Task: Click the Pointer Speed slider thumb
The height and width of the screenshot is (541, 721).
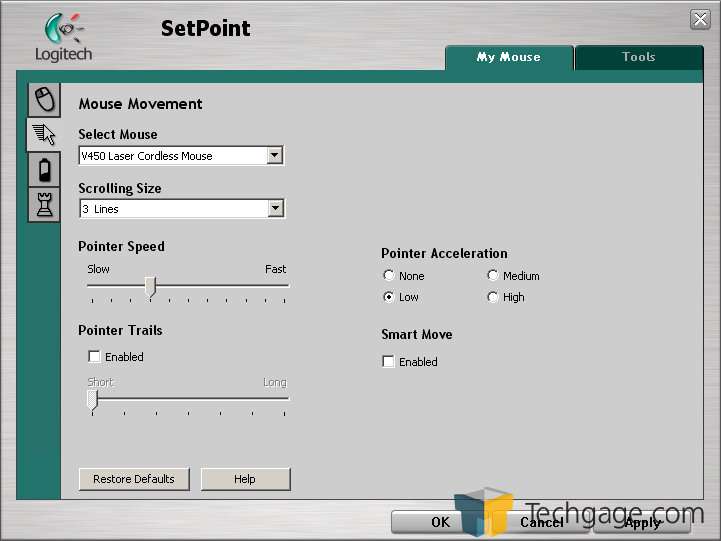Action: [150, 287]
